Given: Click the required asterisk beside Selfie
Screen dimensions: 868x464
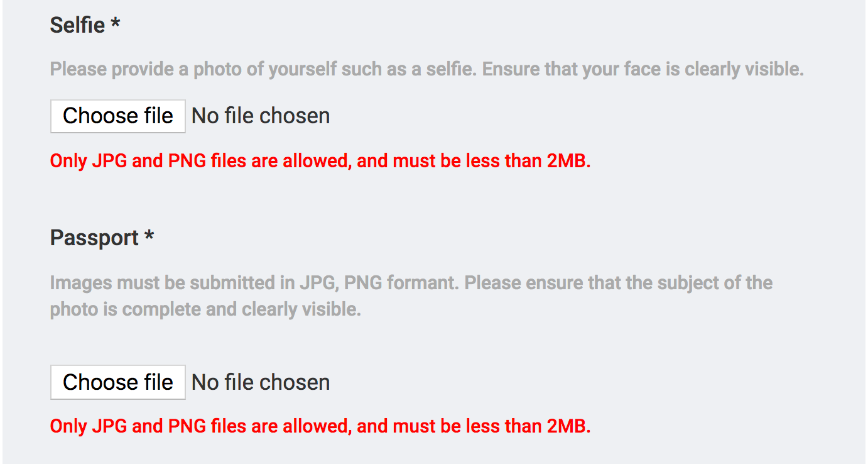Looking at the screenshot, I should [115, 25].
